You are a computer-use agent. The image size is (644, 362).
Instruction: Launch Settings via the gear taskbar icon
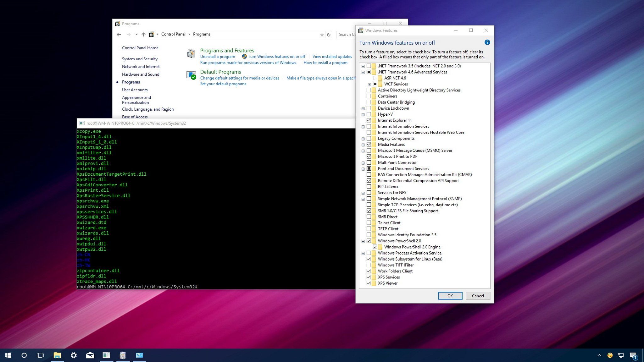[x=74, y=355]
